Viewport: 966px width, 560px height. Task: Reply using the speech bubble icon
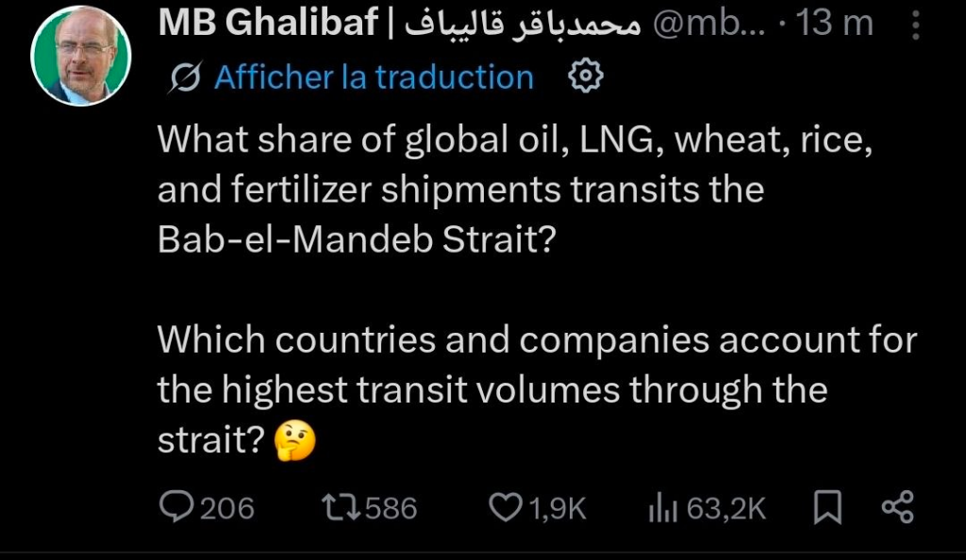[177, 509]
